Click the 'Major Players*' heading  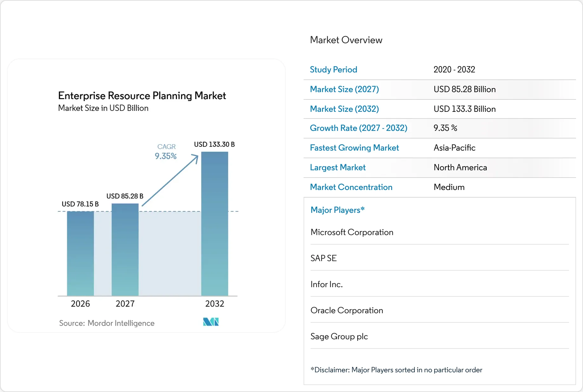pos(338,210)
